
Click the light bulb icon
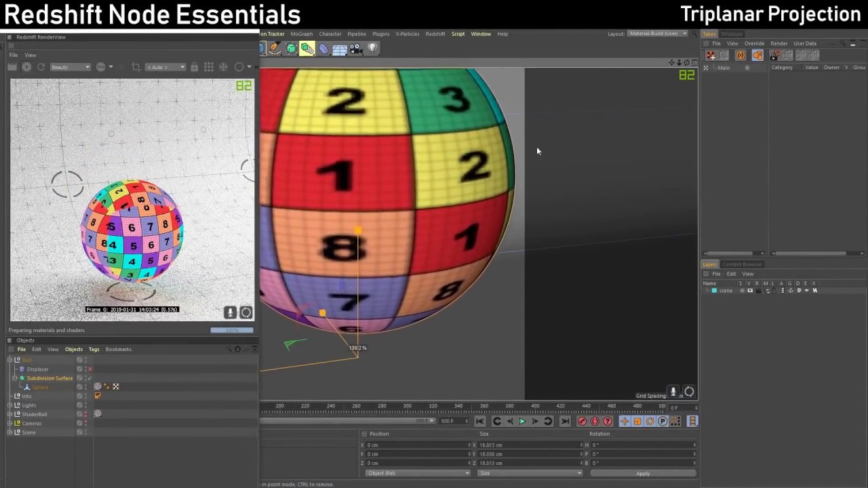click(x=372, y=48)
